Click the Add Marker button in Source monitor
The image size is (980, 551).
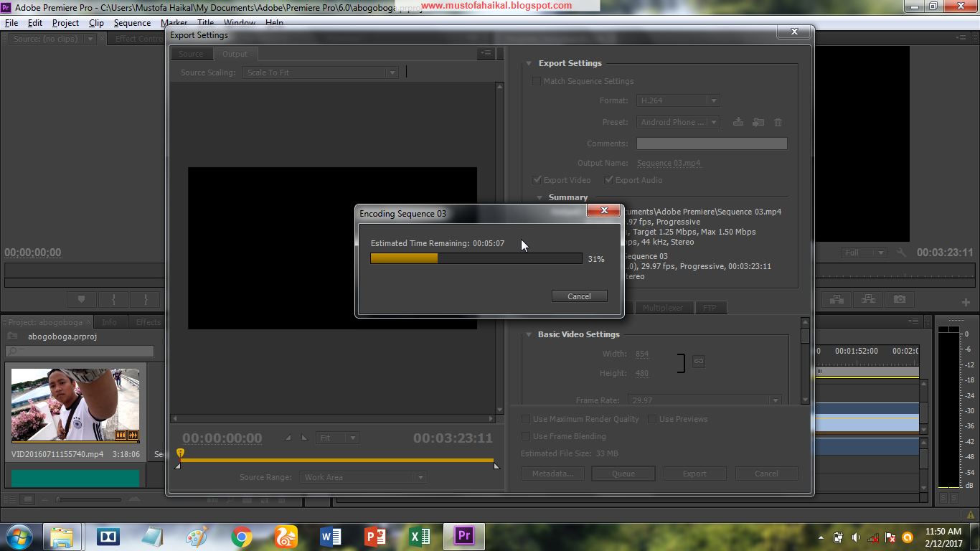point(81,299)
